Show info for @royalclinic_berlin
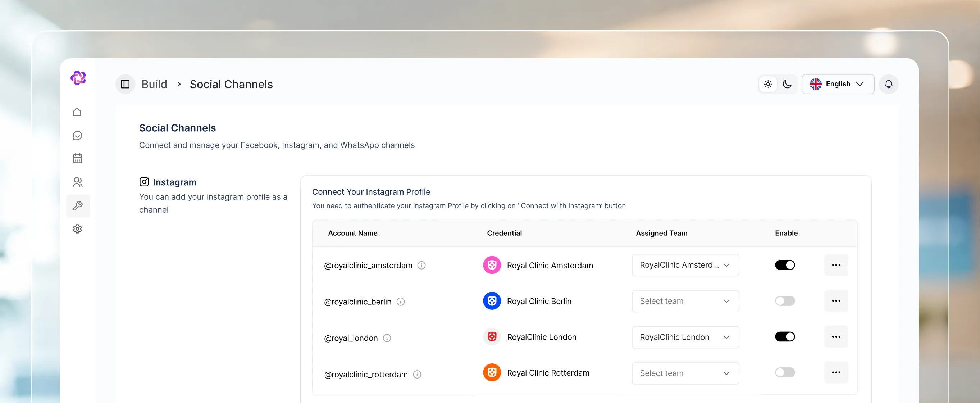 click(401, 302)
